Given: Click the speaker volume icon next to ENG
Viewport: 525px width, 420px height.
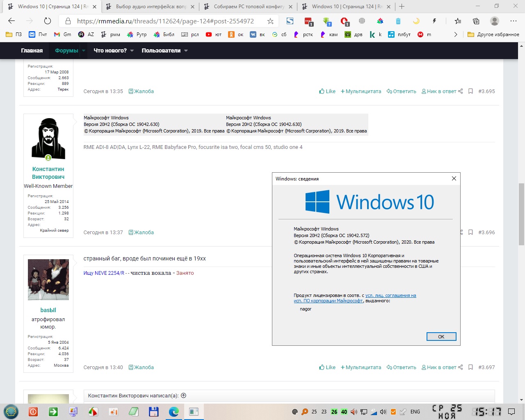Looking at the screenshot, I should [383, 412].
